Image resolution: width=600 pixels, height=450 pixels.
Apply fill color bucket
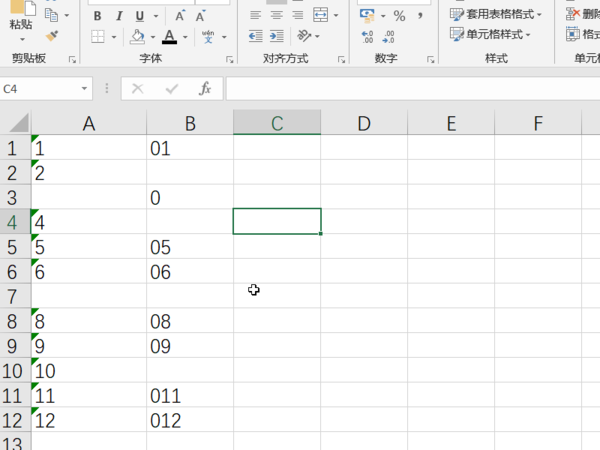click(x=137, y=37)
